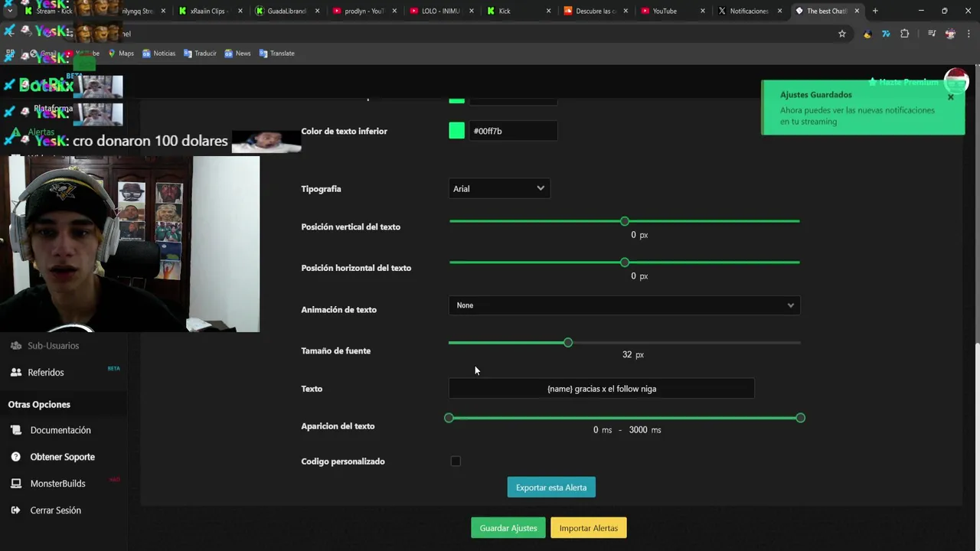Image resolution: width=980 pixels, height=551 pixels.
Task: Click Cerrar Sesión in the sidebar
Action: (55, 510)
